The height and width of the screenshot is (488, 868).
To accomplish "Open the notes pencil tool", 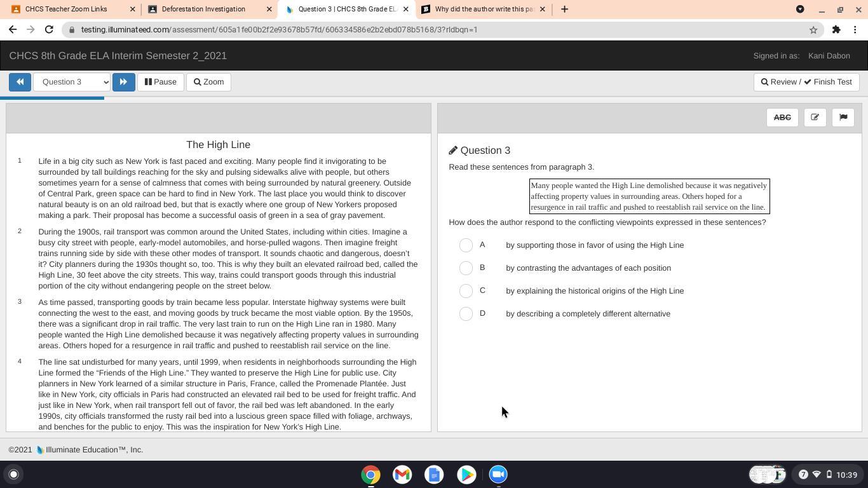I will pos(815,118).
